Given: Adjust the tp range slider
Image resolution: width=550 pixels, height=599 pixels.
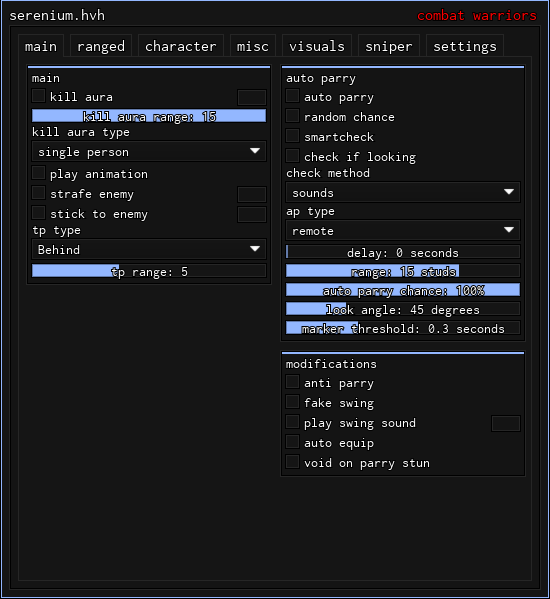Looking at the screenshot, I should 149,271.
